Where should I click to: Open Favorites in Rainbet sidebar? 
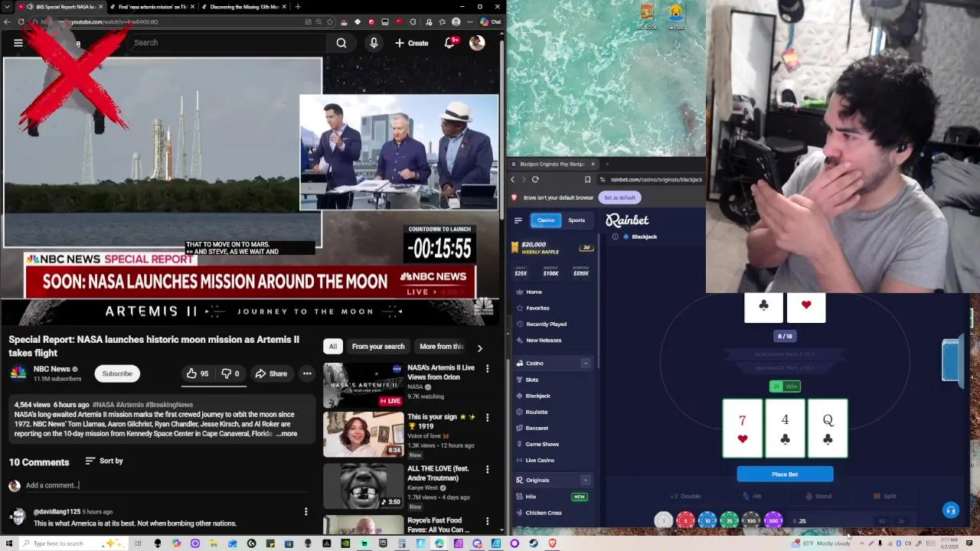click(537, 308)
